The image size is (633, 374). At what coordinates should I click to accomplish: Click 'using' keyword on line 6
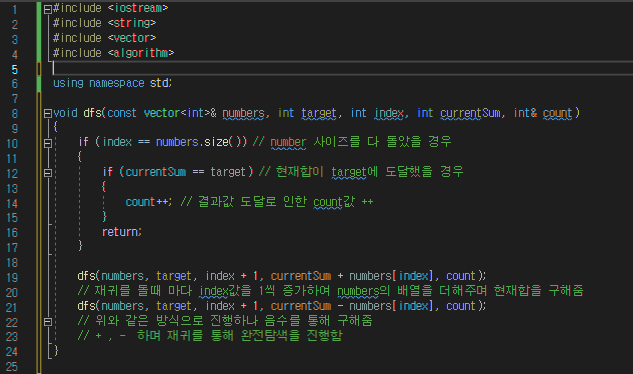coord(68,83)
